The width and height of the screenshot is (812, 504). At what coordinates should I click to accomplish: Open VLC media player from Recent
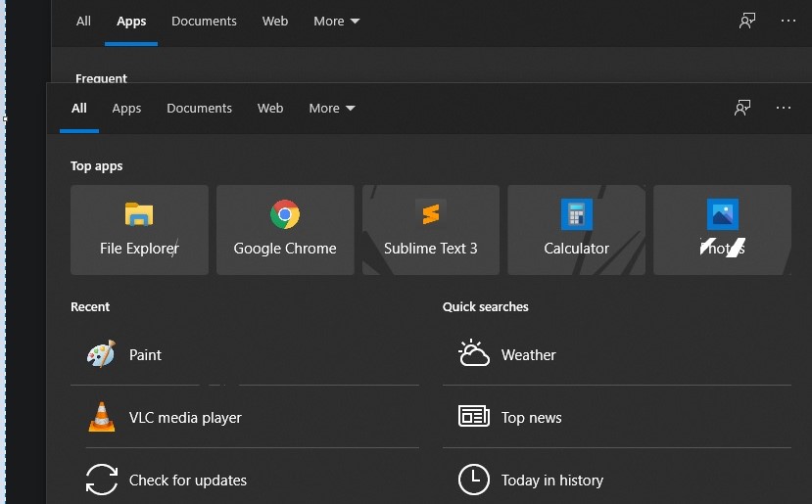tap(245, 417)
